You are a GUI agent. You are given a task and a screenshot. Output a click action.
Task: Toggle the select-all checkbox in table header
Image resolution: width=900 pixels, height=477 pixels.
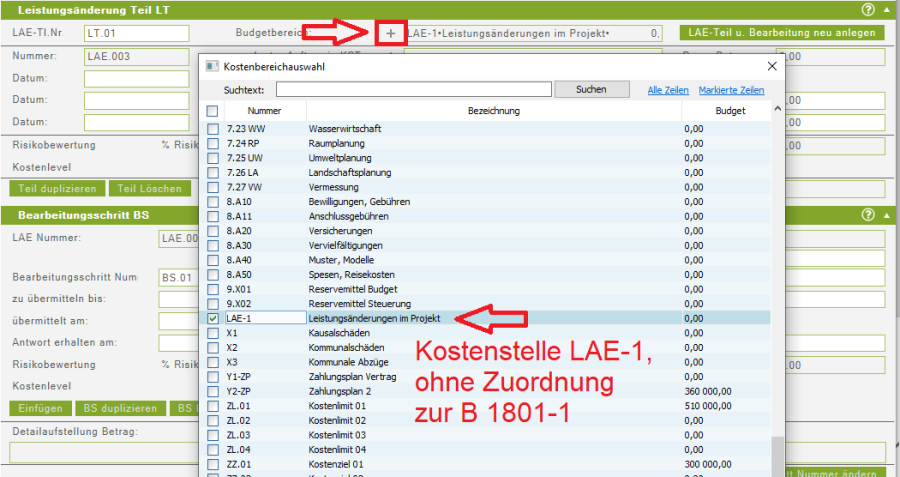click(x=212, y=111)
